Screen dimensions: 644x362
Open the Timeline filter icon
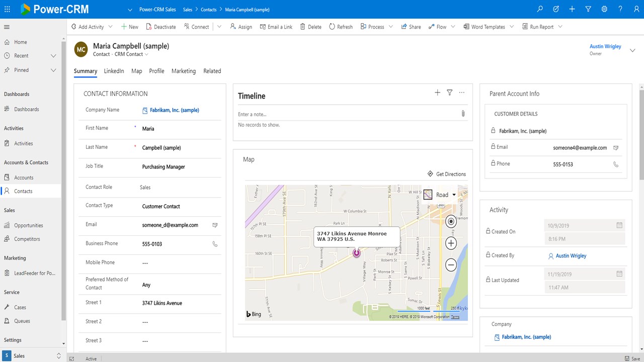[450, 93]
